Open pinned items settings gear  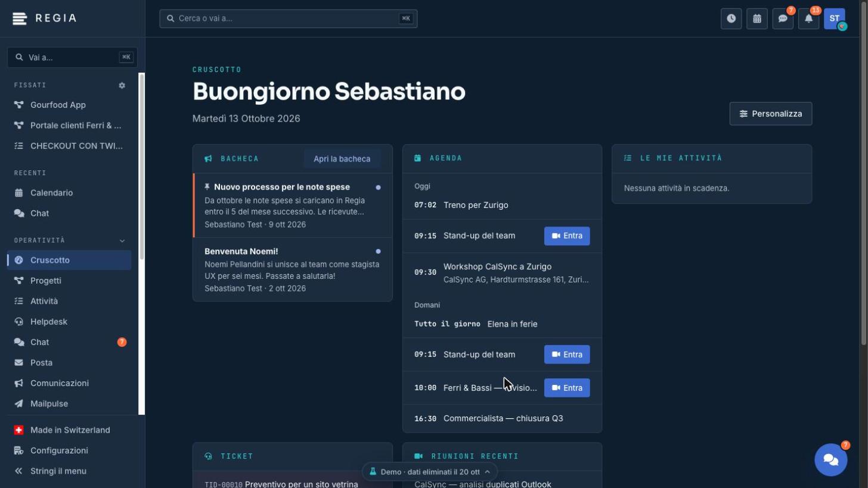[122, 85]
